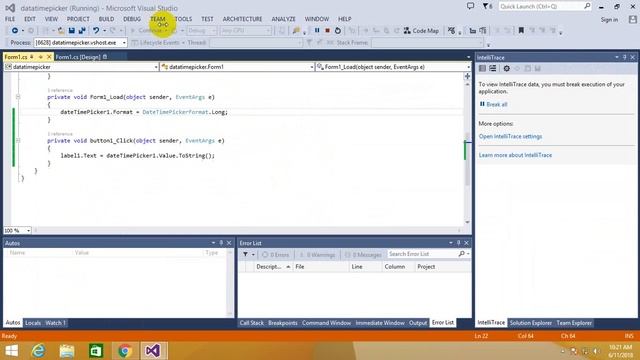Click the Break All pause icon in toolbar
The width and height of the screenshot is (640, 360).
pos(317,31)
